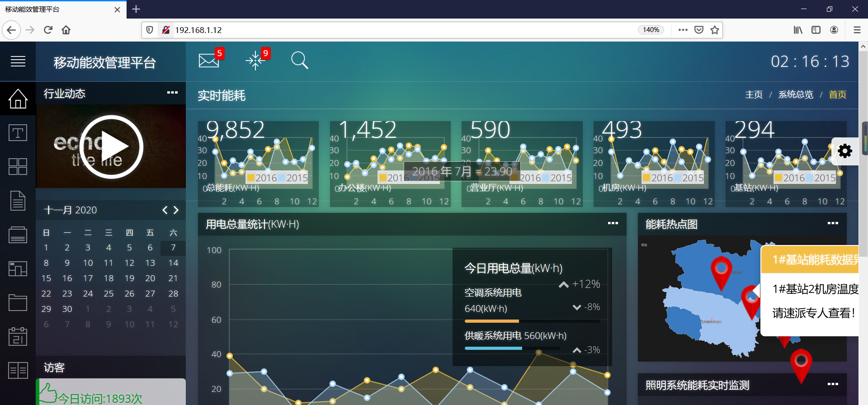Select the 移动能效管理平台 browser tab
Screen dimensions: 868x405
click(63, 9)
